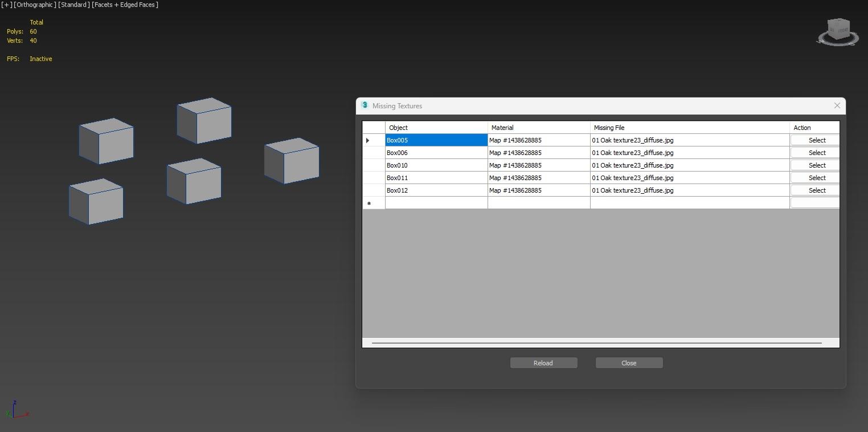Open the [+] viewport general menu
Viewport: 868px width, 432px height.
(6, 5)
